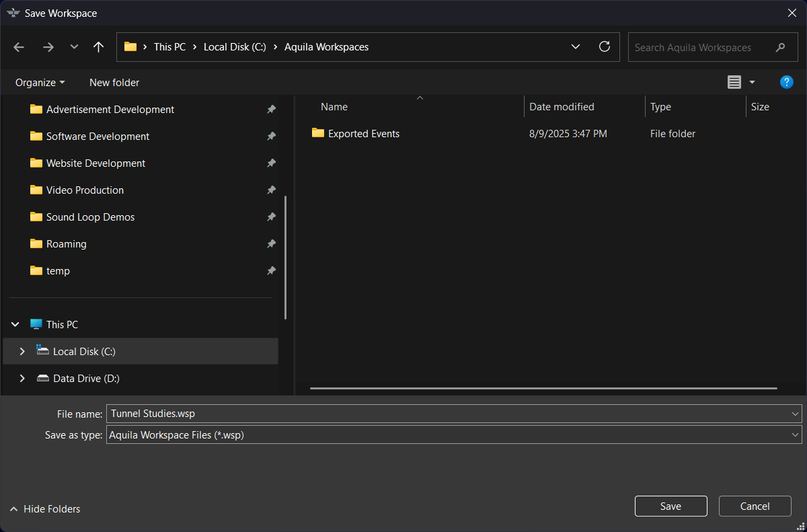
Task: Expand the Data Drive (D:) tree item
Action: pos(22,378)
